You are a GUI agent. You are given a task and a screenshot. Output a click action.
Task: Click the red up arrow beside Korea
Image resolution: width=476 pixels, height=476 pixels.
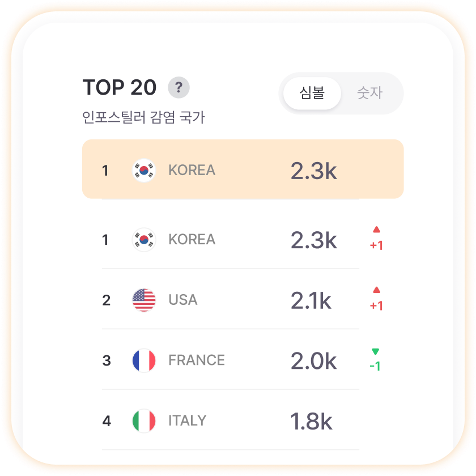pos(376,229)
